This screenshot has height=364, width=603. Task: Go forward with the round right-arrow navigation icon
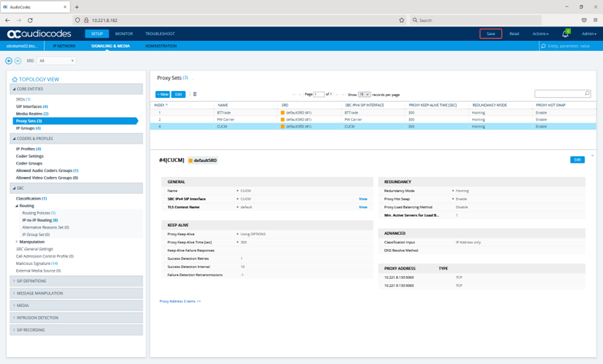(18, 61)
